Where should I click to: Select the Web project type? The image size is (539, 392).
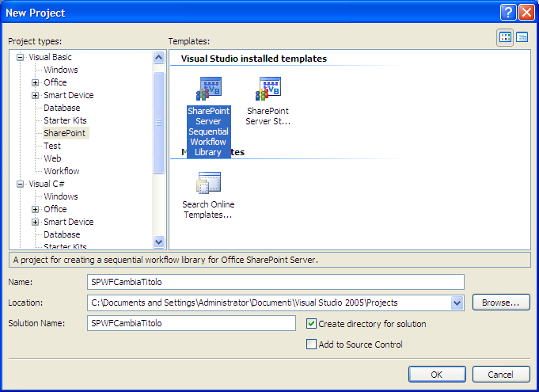(x=52, y=158)
